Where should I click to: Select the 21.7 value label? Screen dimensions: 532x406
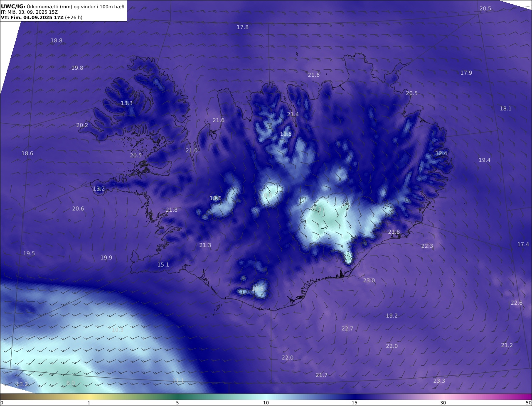322,375
